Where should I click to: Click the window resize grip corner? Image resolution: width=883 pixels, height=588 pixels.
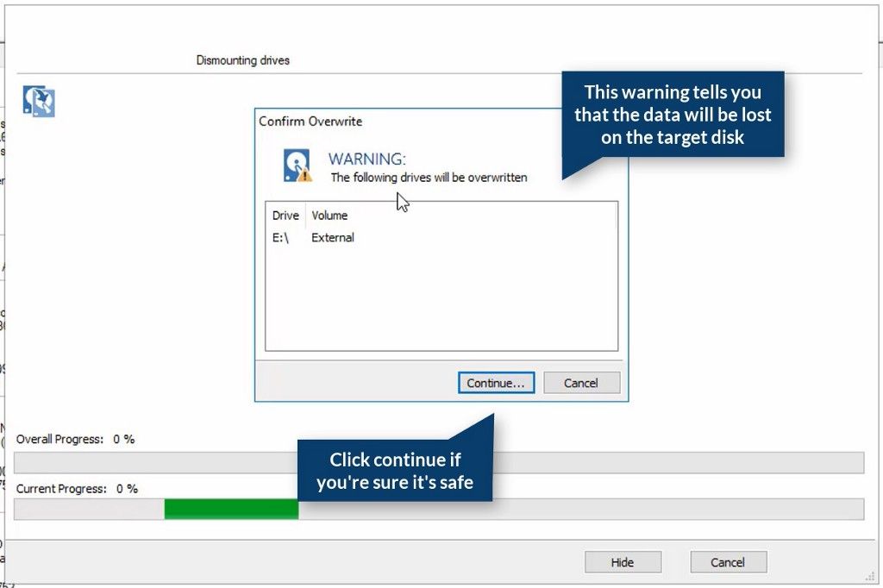point(870,576)
